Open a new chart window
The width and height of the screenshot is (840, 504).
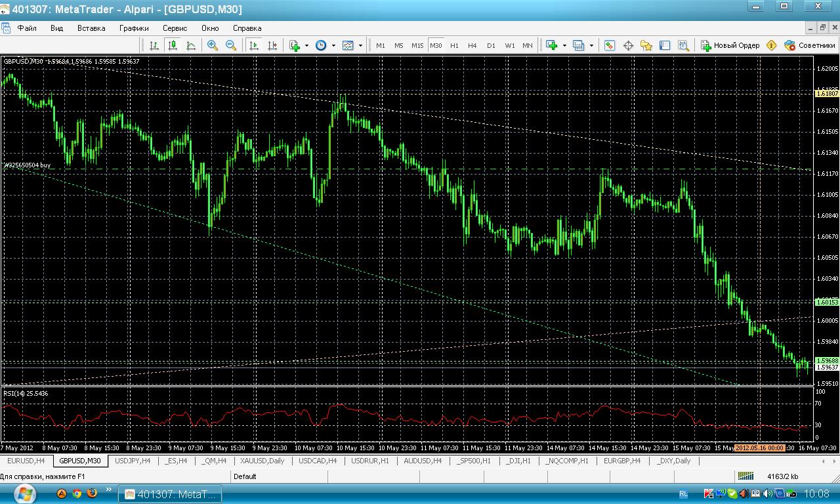[x=552, y=45]
